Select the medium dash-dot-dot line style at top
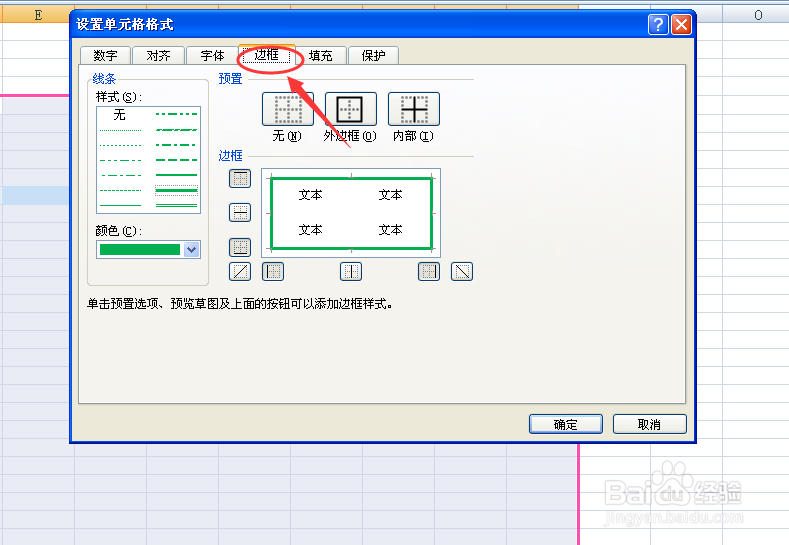 pos(176,114)
